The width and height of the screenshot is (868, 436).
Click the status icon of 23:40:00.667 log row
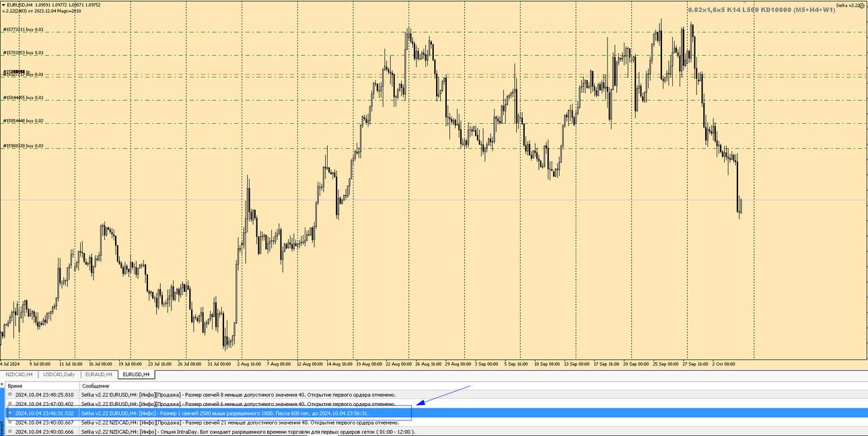(10, 423)
